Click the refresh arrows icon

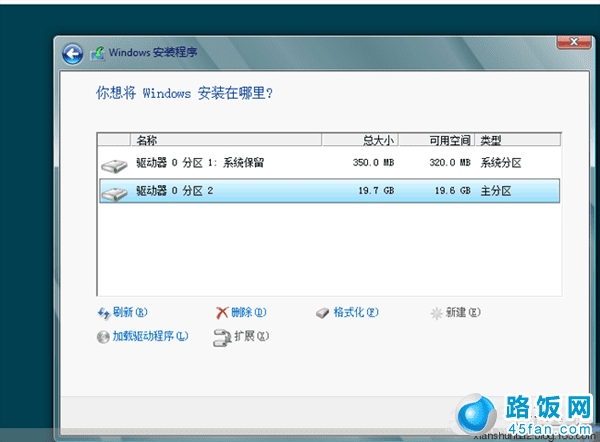pos(103,313)
